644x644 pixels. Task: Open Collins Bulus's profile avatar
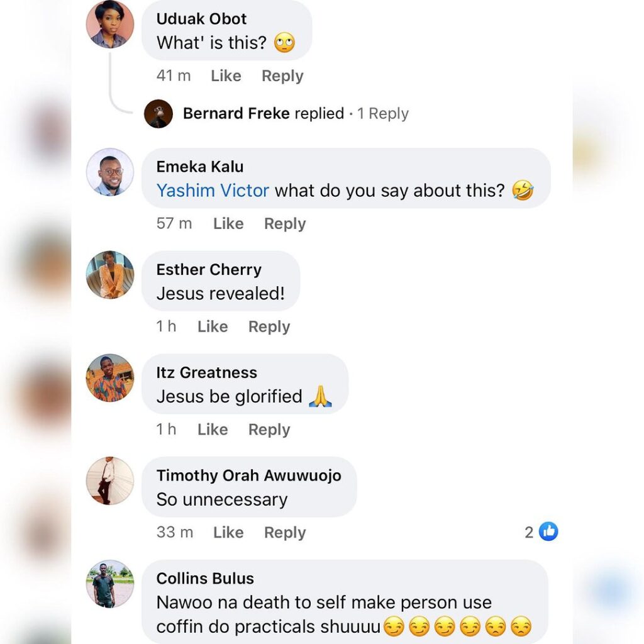110,584
